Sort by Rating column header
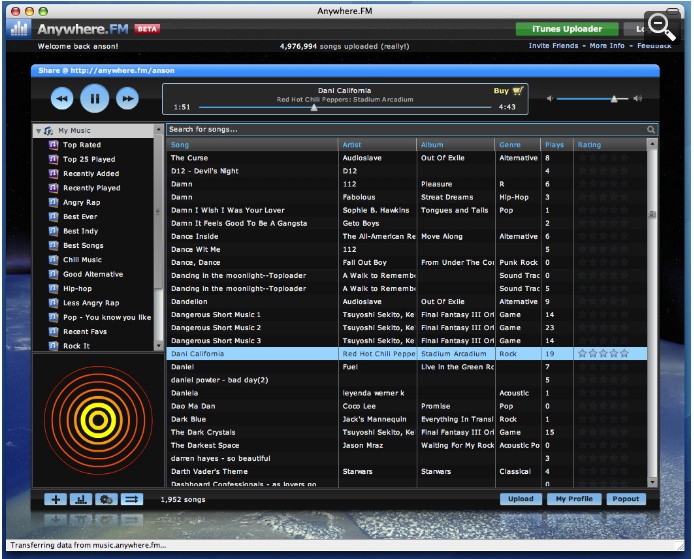This screenshot has width=694, height=559. click(x=610, y=145)
